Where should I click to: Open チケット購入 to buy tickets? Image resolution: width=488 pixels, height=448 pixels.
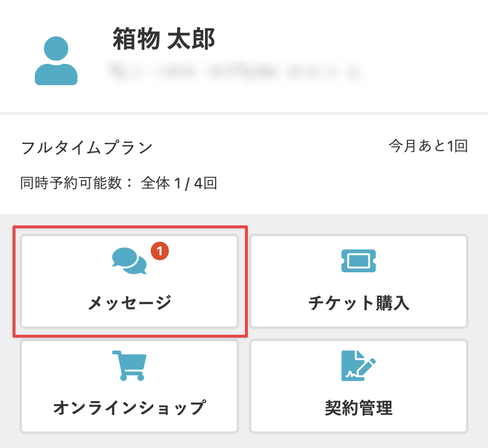pyautogui.click(x=359, y=281)
